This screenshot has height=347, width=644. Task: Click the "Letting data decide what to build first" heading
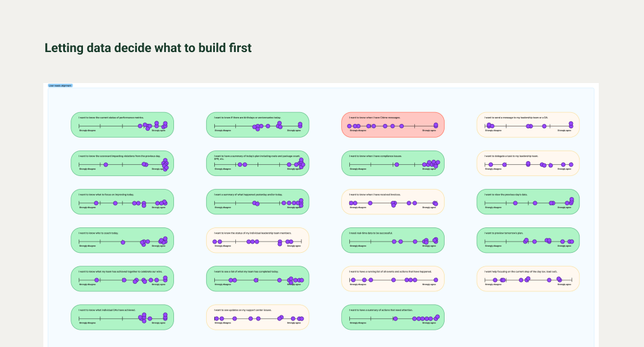point(148,48)
